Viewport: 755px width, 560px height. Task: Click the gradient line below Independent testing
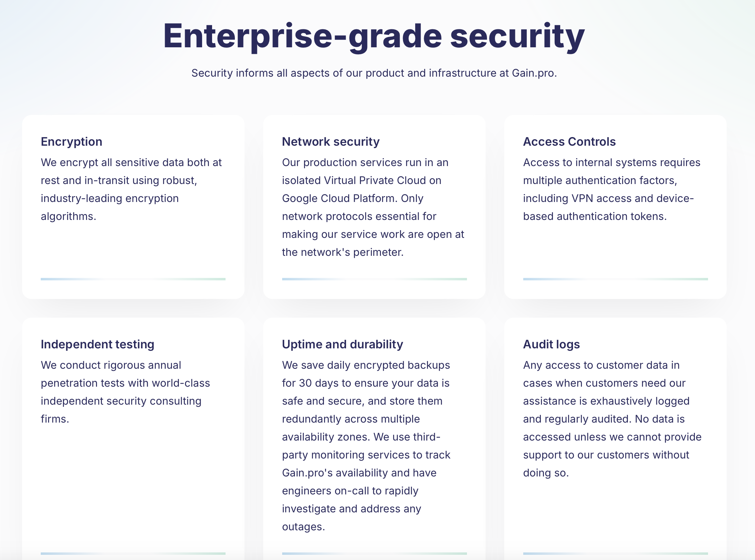[x=133, y=553]
